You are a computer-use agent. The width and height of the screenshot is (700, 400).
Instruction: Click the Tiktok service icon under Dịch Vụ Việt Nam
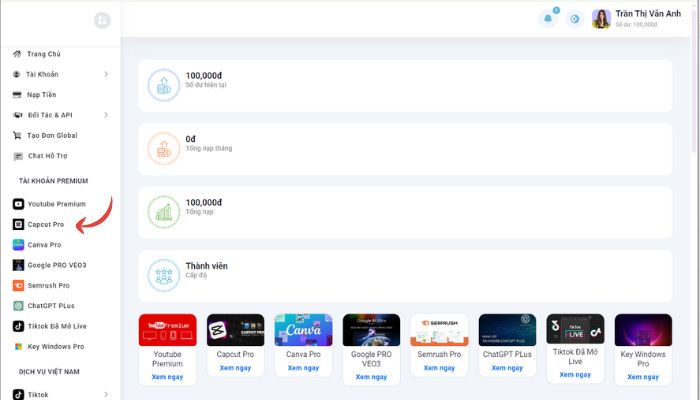coord(18,395)
